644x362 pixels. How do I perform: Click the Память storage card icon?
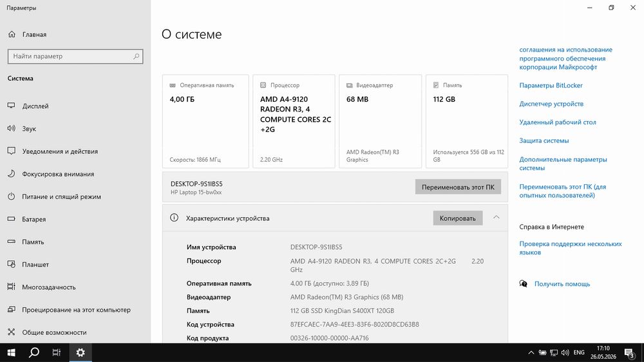pos(436,85)
